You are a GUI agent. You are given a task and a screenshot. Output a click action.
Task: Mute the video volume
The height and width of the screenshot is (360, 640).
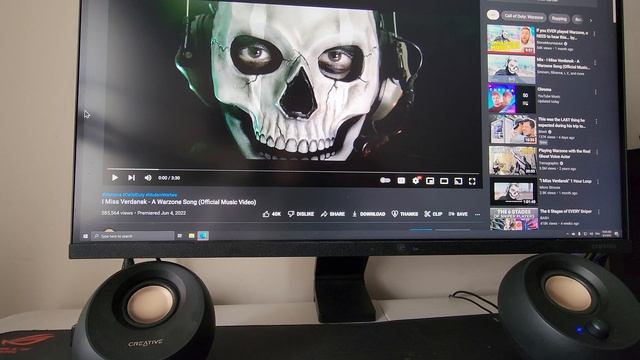pos(148,178)
